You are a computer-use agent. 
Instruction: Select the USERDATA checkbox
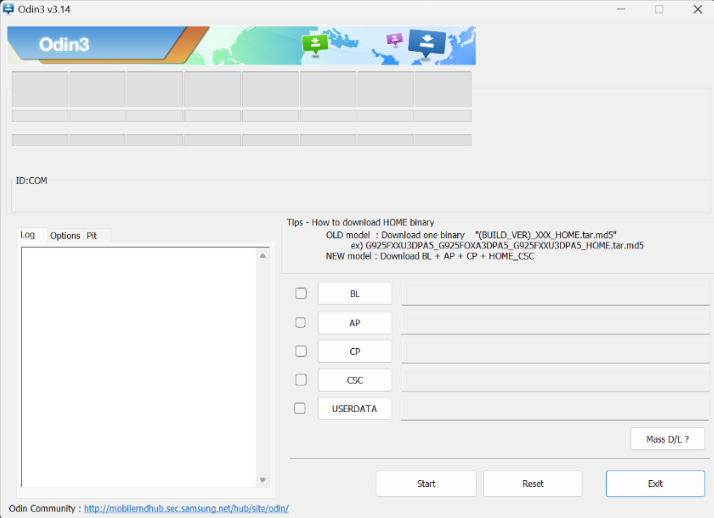click(300, 408)
